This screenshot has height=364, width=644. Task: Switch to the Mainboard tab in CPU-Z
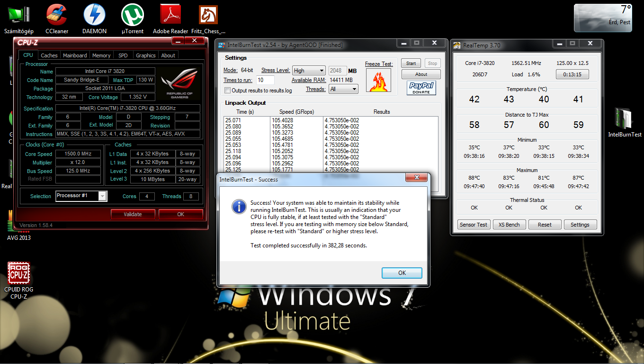(x=75, y=55)
